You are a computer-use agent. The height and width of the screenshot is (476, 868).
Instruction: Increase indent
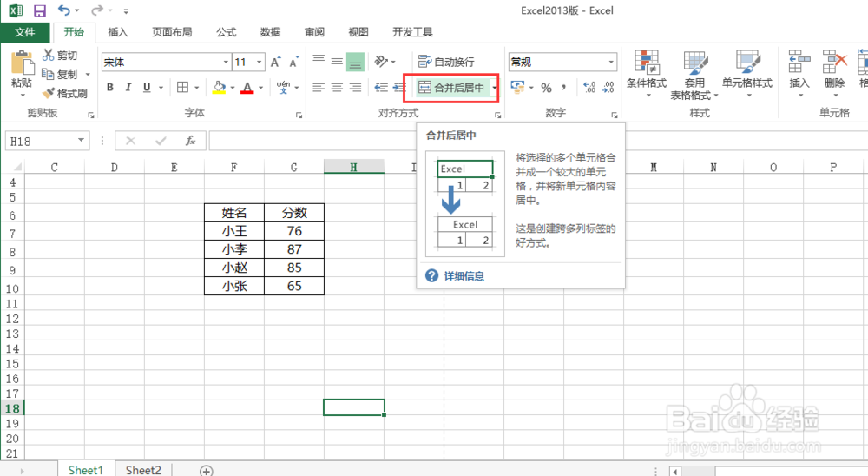pos(399,87)
